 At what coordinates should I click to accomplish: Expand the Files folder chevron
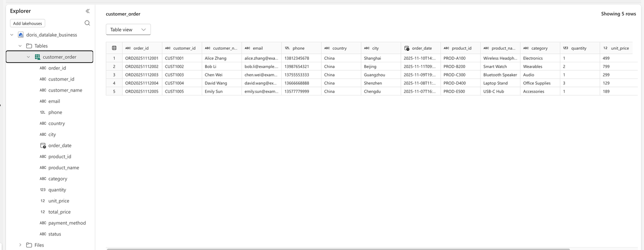[20, 245]
